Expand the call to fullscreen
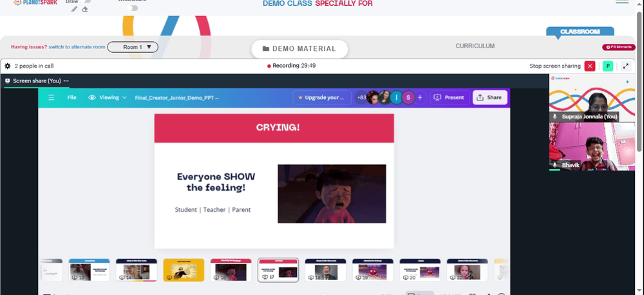The width and height of the screenshot is (644, 295). (x=625, y=66)
